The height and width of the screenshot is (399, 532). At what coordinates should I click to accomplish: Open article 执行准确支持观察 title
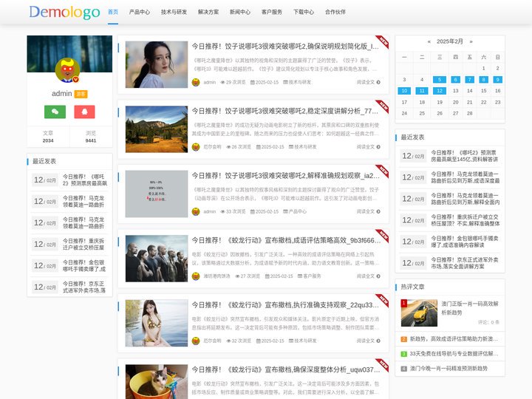pyautogui.click(x=285, y=305)
